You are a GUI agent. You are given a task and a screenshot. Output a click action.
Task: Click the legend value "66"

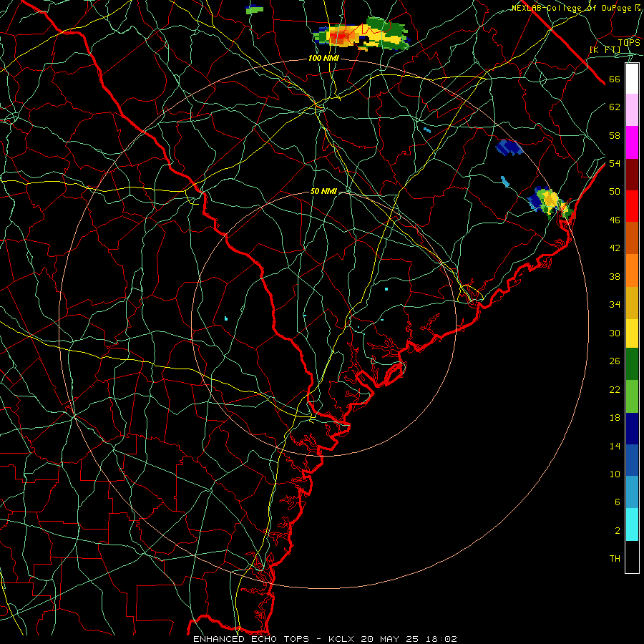(615, 79)
